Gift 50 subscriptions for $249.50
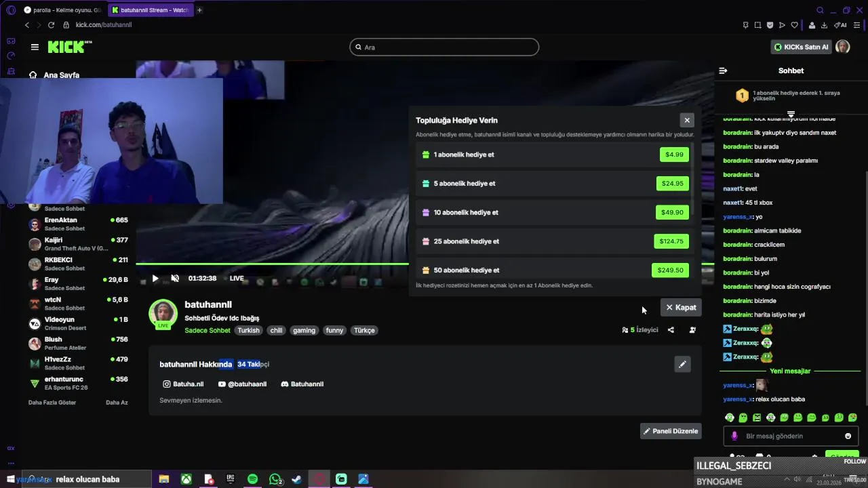Viewport: 868px width, 488px height. coord(670,270)
